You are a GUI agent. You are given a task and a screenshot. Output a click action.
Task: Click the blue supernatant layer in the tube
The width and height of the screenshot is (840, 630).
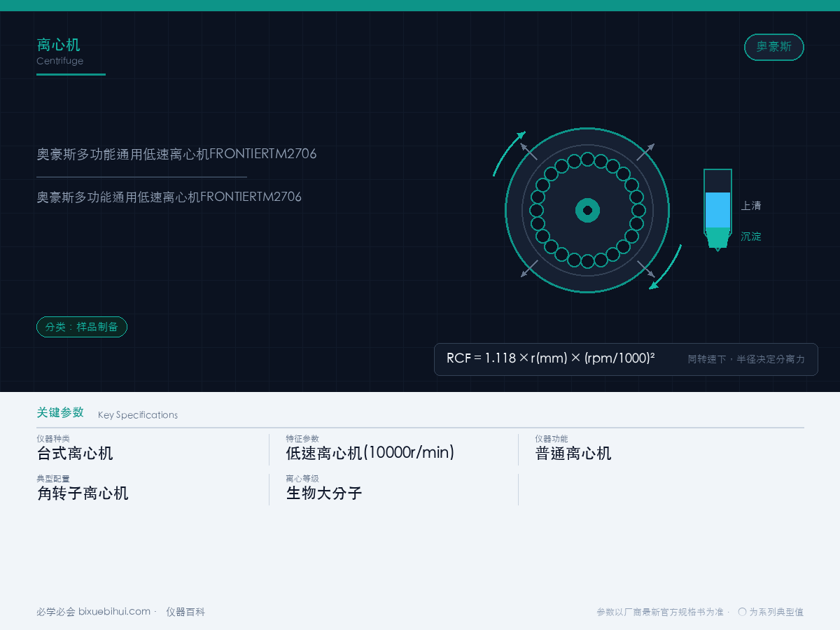click(x=717, y=210)
